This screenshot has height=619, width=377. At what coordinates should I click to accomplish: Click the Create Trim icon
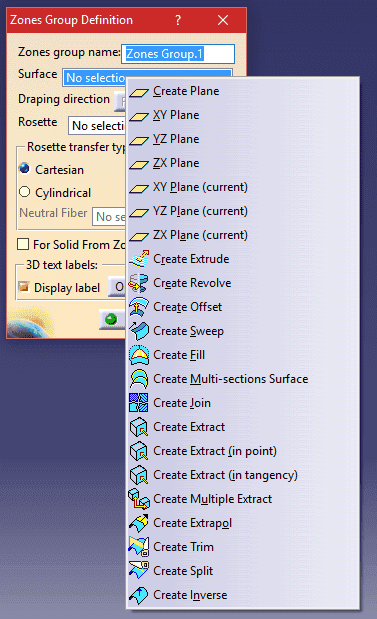tap(139, 547)
